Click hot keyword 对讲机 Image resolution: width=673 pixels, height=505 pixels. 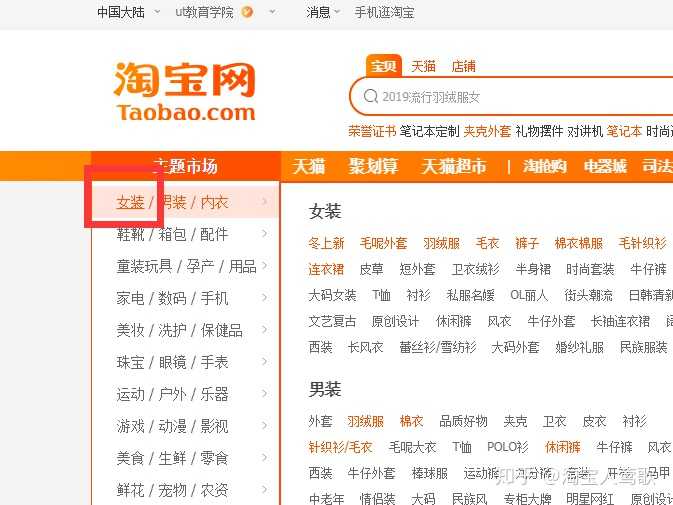click(585, 131)
